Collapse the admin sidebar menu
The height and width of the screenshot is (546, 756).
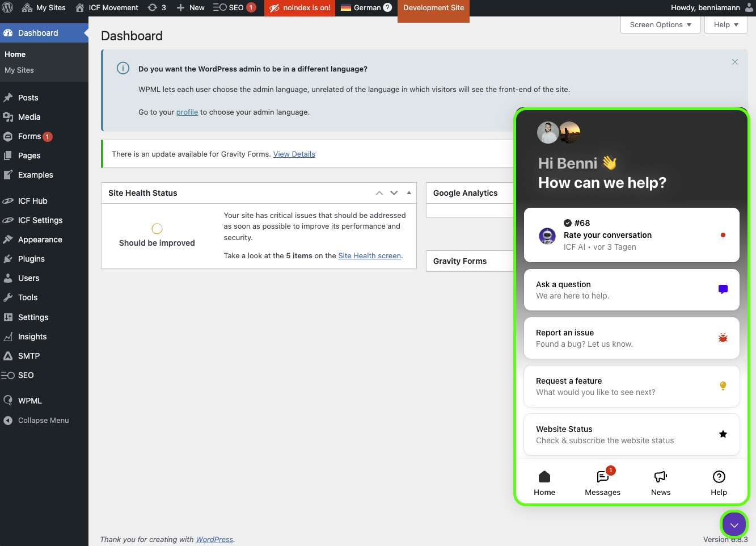click(44, 421)
